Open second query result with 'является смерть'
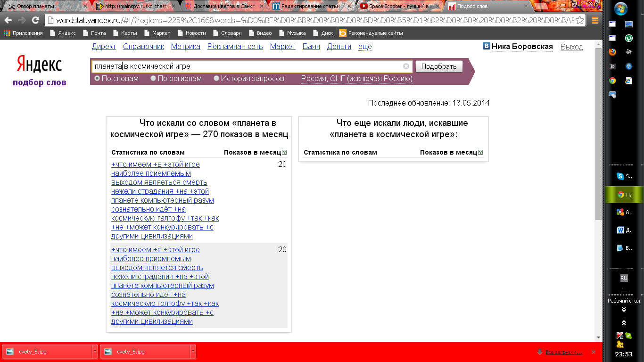The width and height of the screenshot is (644, 362). (165, 285)
